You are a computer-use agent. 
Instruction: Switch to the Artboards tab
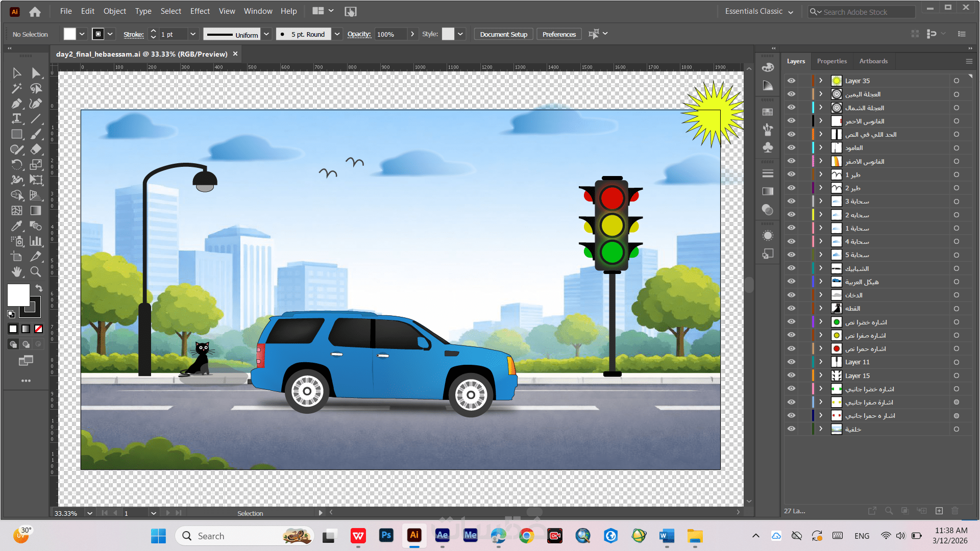[x=873, y=61]
